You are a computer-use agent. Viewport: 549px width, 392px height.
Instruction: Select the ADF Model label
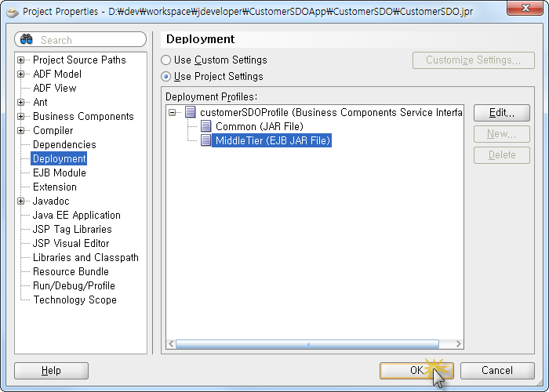57,74
